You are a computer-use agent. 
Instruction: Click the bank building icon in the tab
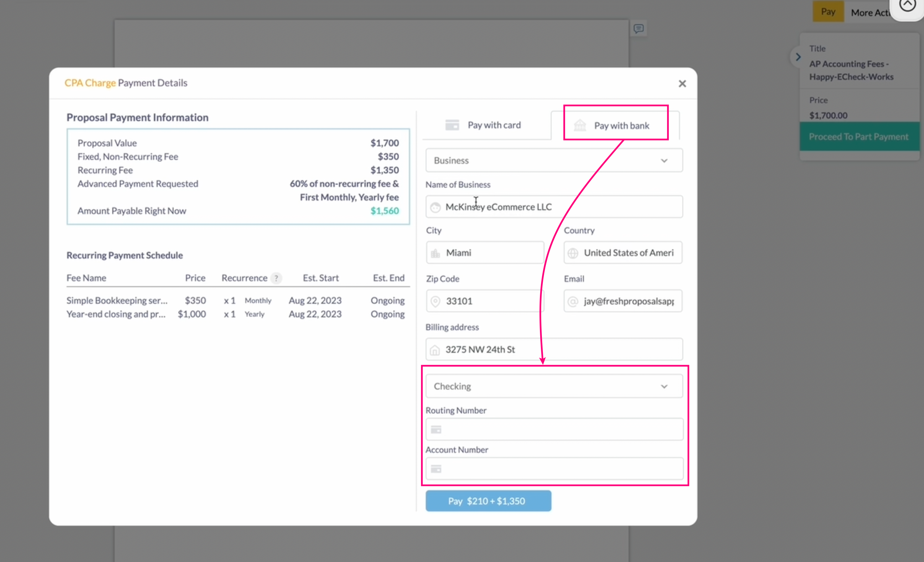(580, 126)
